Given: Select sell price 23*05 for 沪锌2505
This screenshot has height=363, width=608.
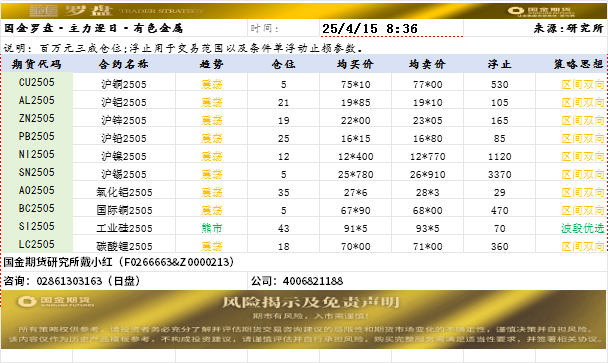Looking at the screenshot, I should (x=427, y=120).
